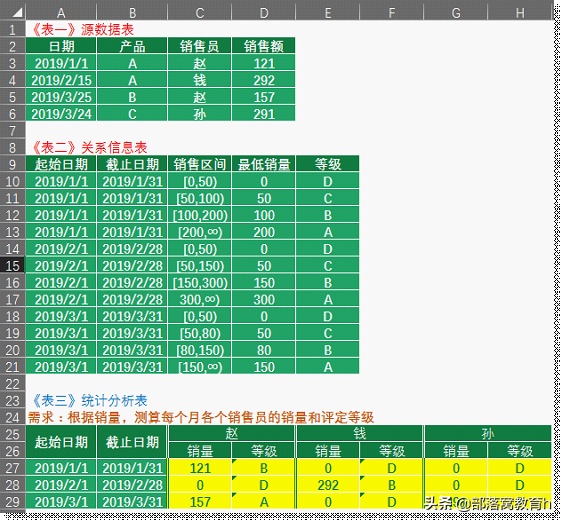Click interval cell 300,∞)
The width and height of the screenshot is (565, 524).
point(200,299)
